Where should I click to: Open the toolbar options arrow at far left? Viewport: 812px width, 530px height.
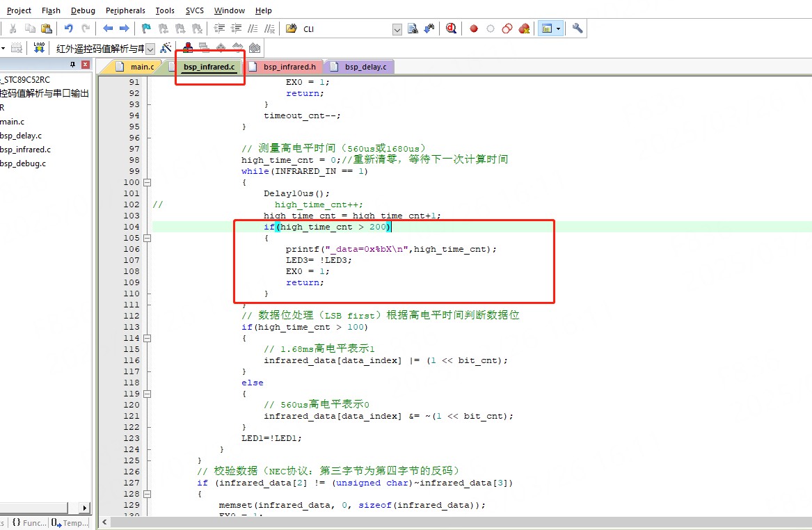coord(3,48)
